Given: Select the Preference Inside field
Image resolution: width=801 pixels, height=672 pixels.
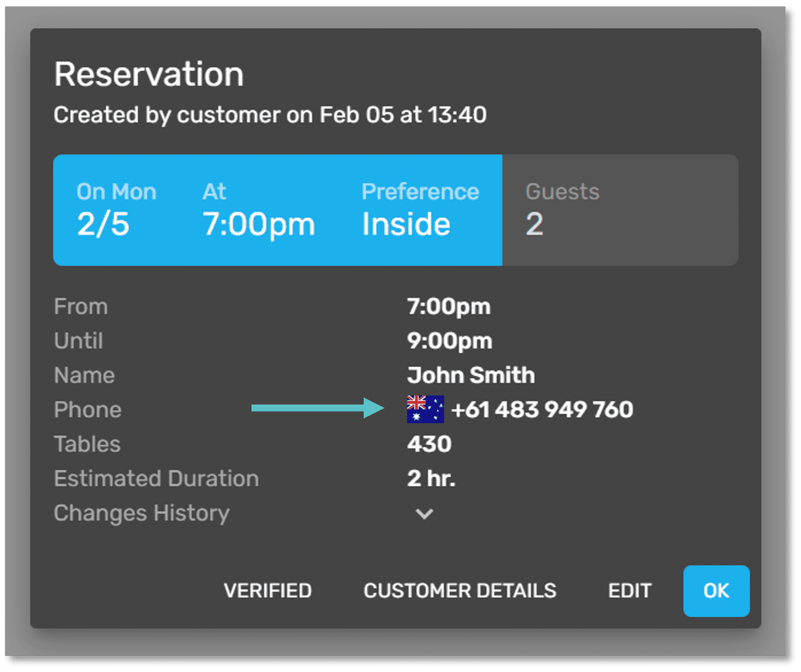Looking at the screenshot, I should [420, 210].
